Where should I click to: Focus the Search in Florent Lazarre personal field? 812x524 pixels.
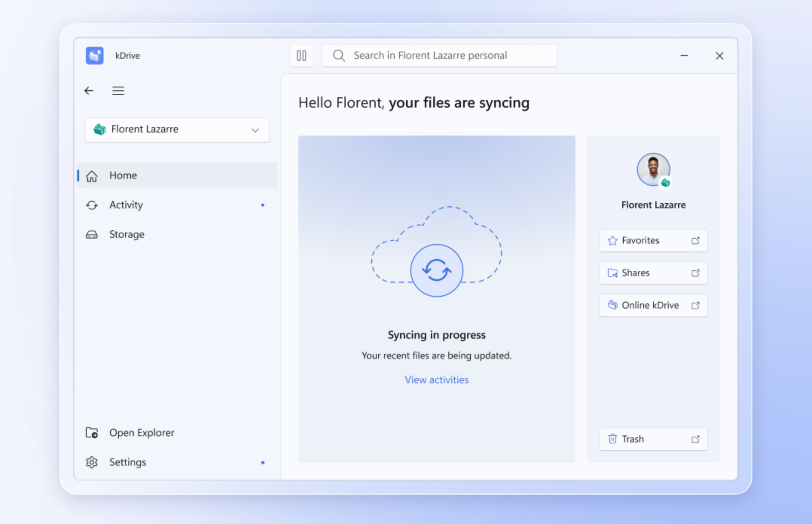[440, 56]
